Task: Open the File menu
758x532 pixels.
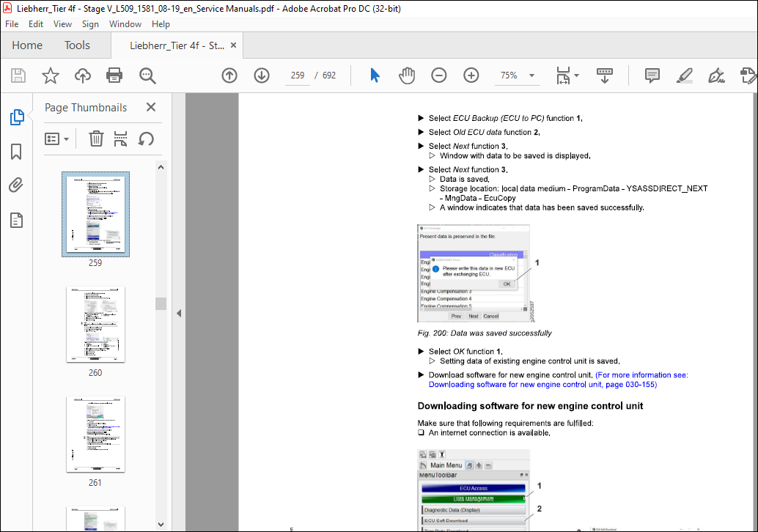Action: (12, 24)
